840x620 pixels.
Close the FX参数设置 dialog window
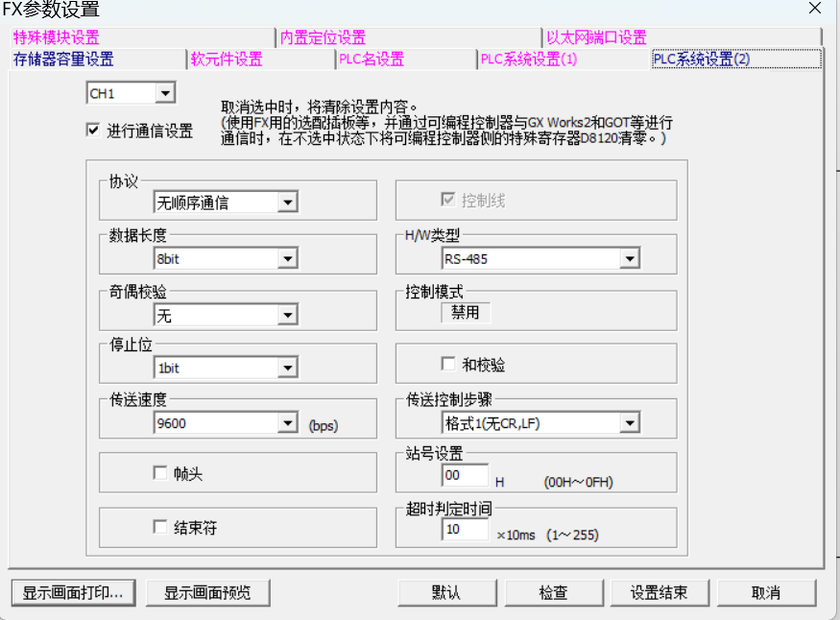814,10
